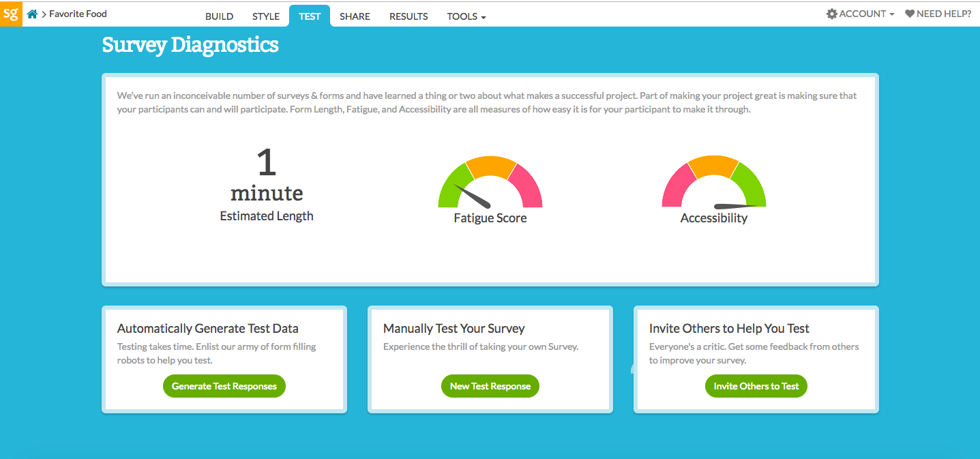Click the Accessibility gauge needle
Image resolution: width=980 pixels, height=459 pixels.
pos(735,205)
